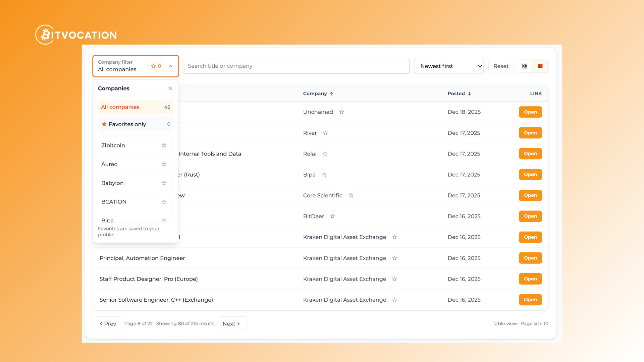Screen dimensions: 644x362
Task: Close the Companies dropdown panel
Action: [x=170, y=88]
